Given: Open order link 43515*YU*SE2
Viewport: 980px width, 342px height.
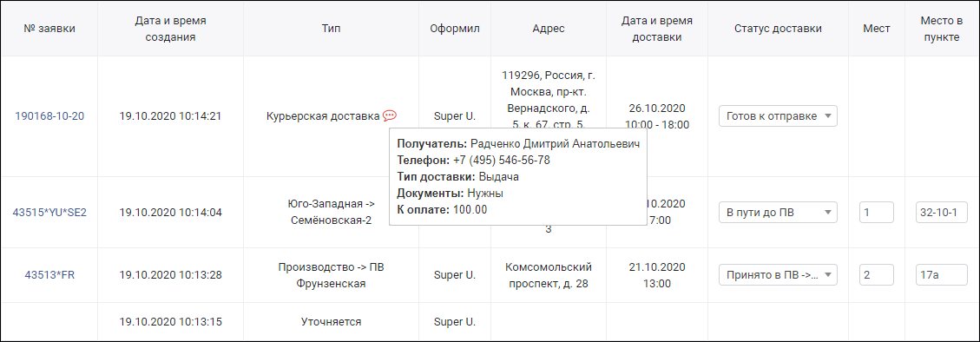Looking at the screenshot, I should (x=49, y=212).
